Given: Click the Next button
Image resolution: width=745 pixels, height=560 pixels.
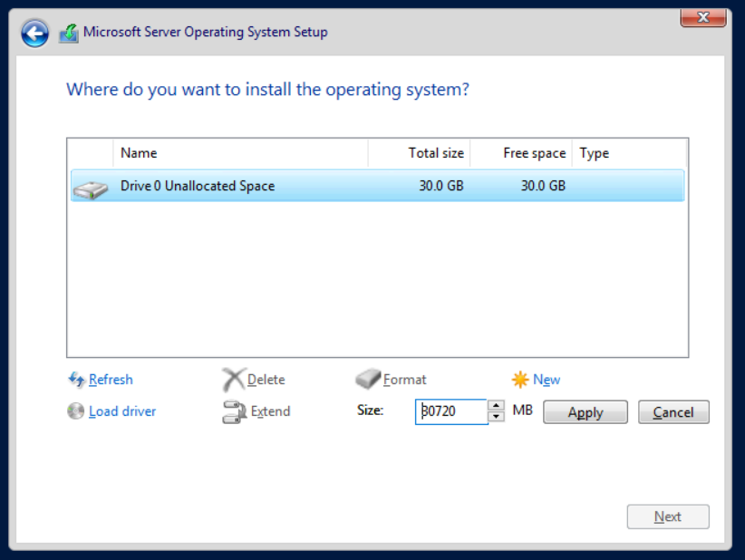Looking at the screenshot, I should pos(668,517).
